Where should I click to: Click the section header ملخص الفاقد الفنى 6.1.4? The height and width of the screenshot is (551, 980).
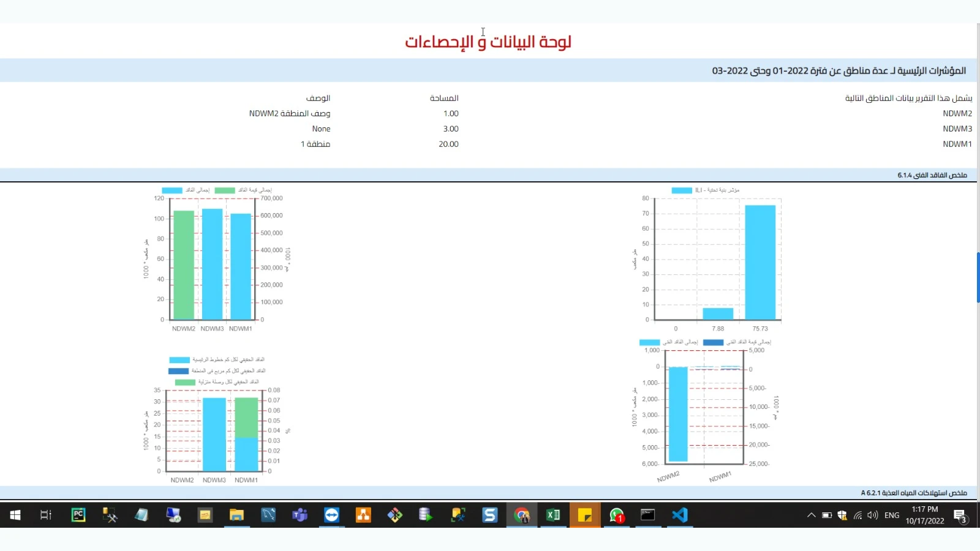click(x=932, y=175)
